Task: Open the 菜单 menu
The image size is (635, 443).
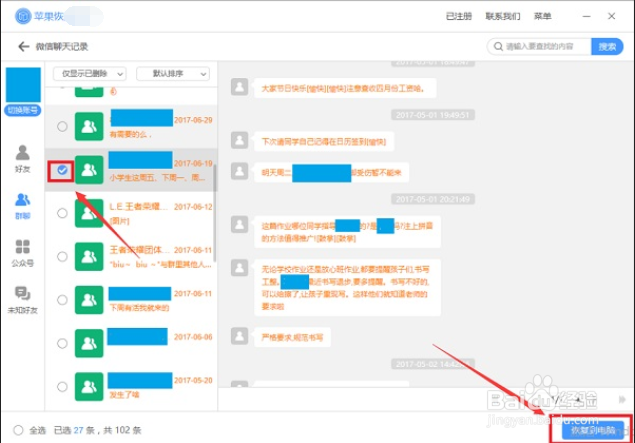Action: click(542, 16)
